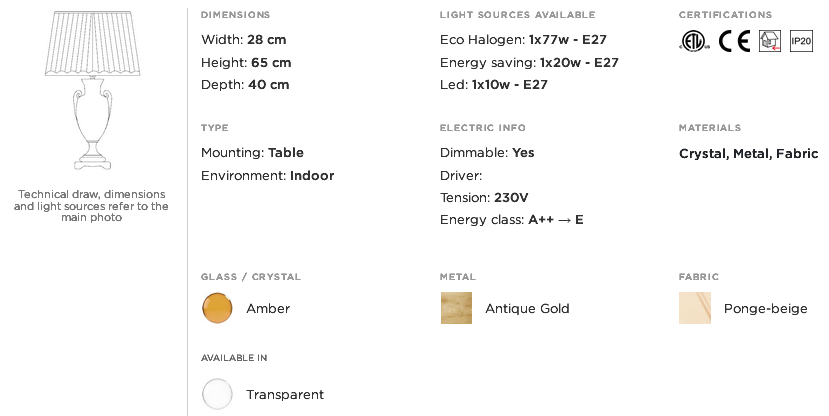Viewport: 829px width, 416px height.
Task: Click the Ponge-beige fabric swatch
Action: point(695,308)
